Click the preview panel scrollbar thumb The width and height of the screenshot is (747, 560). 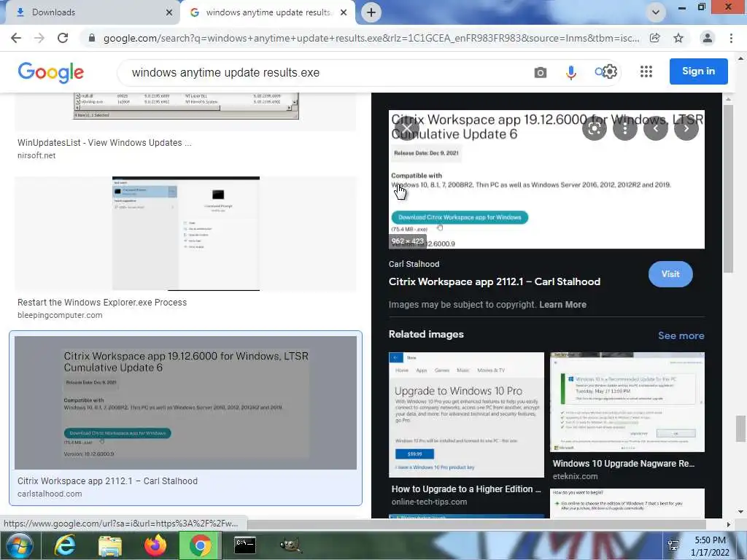[x=728, y=189]
